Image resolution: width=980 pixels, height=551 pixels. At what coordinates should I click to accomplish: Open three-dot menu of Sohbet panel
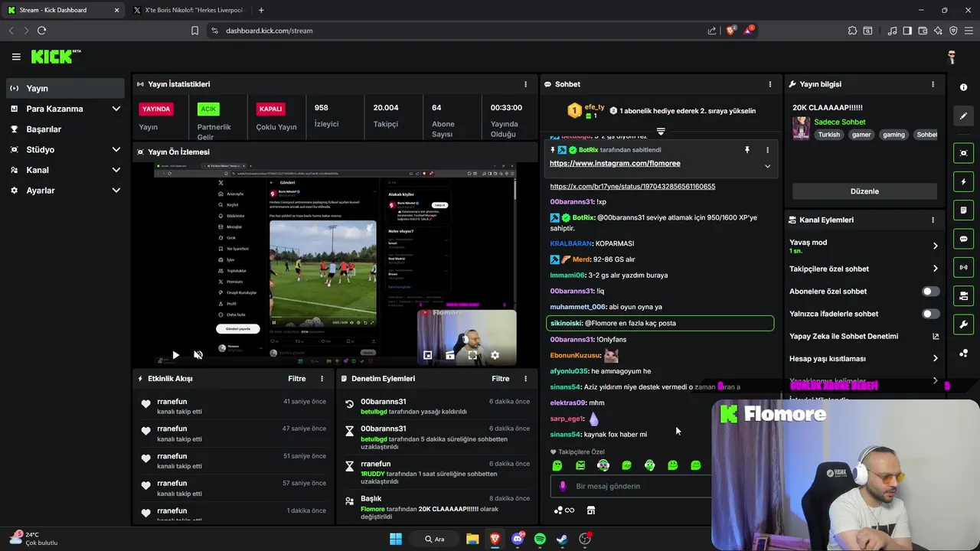770,84
